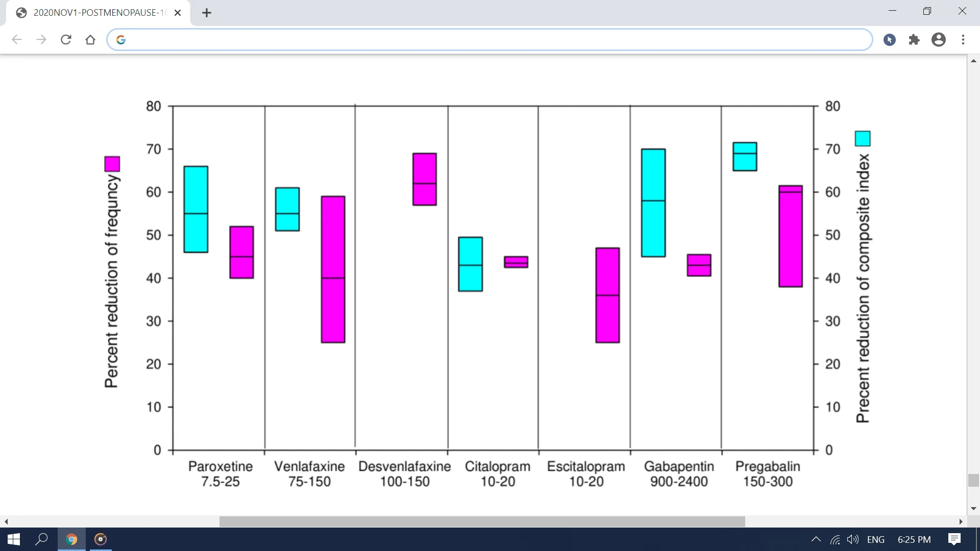
Task: Click the screen recorder taskbar icon
Action: click(101, 539)
